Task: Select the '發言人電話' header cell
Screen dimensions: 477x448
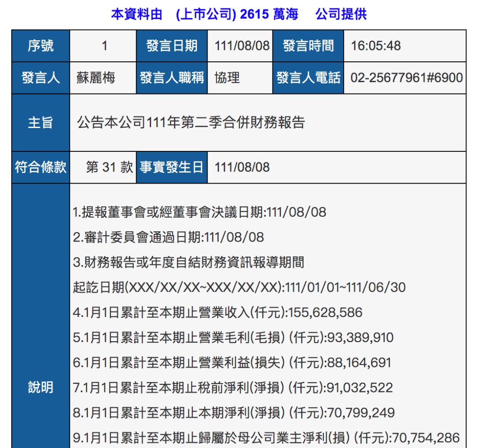Action: tap(308, 78)
